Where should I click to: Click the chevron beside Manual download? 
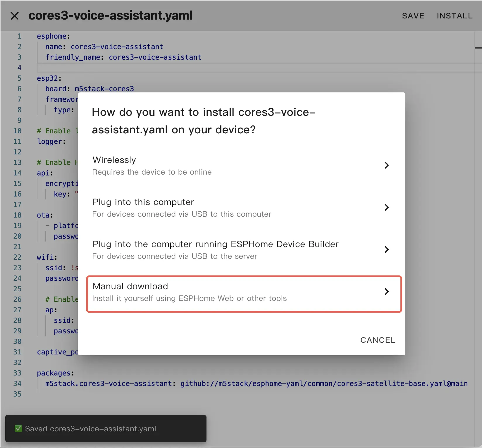386,292
